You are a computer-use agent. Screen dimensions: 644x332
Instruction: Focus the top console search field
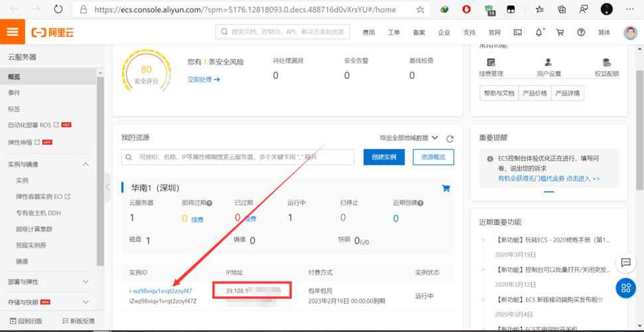tap(283, 32)
